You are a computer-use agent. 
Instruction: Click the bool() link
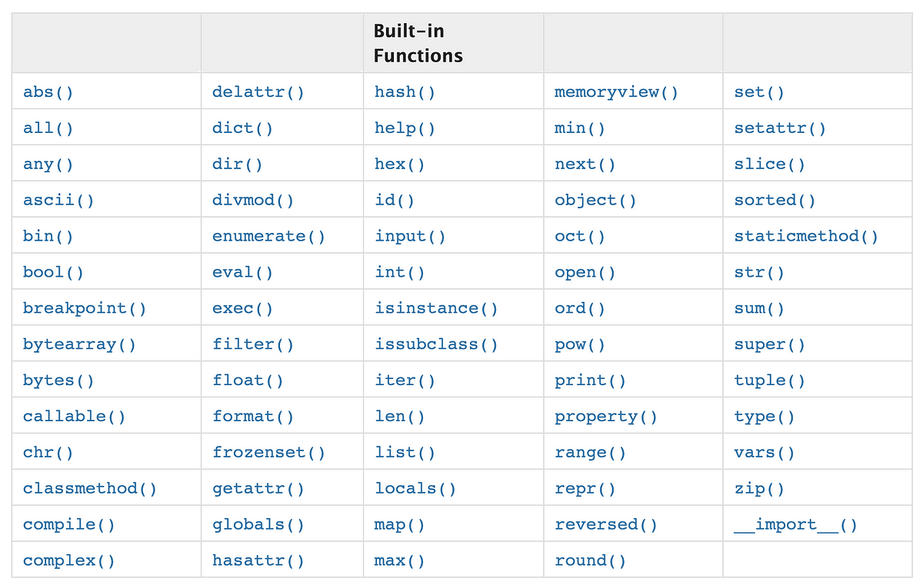pos(54,273)
